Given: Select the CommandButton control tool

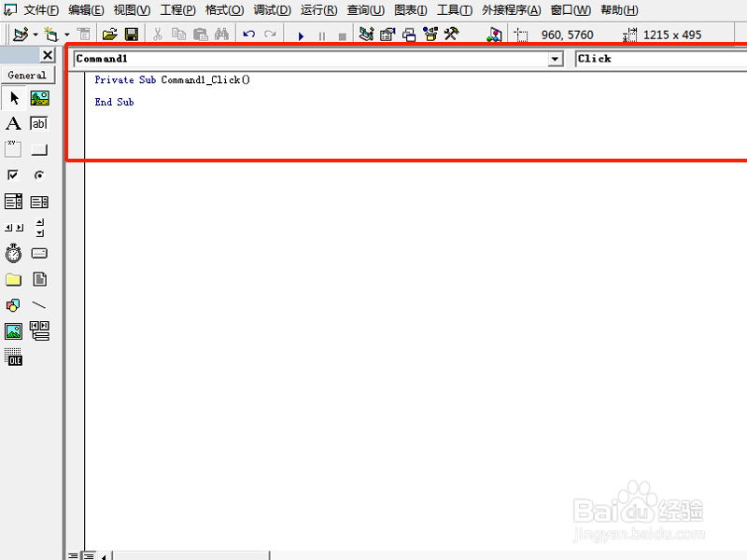Looking at the screenshot, I should [x=39, y=150].
